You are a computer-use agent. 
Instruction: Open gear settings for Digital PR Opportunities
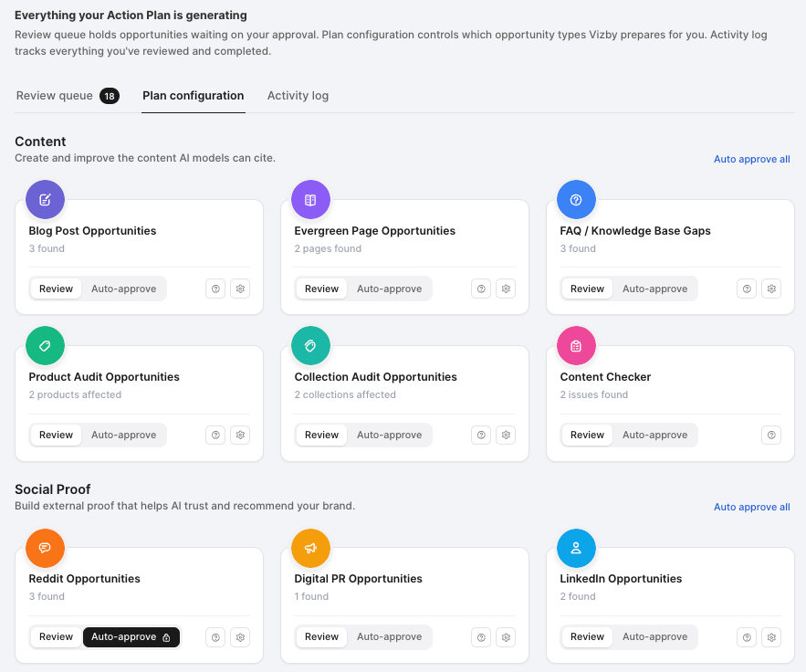(x=506, y=637)
